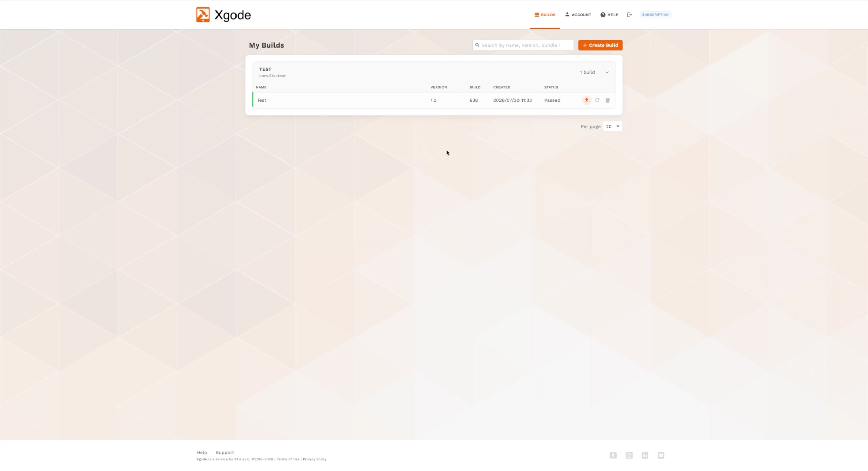
Task: Open the Subscription badge
Action: coord(655,15)
